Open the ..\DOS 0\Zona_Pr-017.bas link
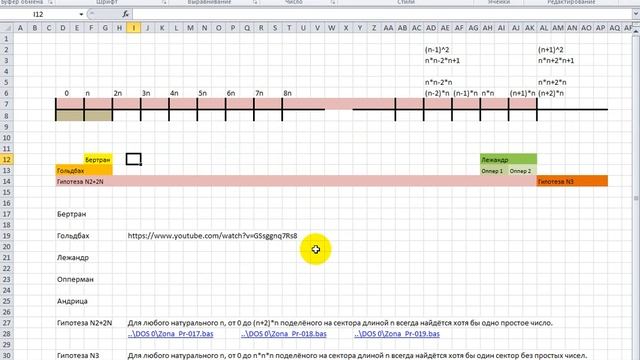Image resolution: width=640 pixels, height=360 pixels. tap(170, 333)
